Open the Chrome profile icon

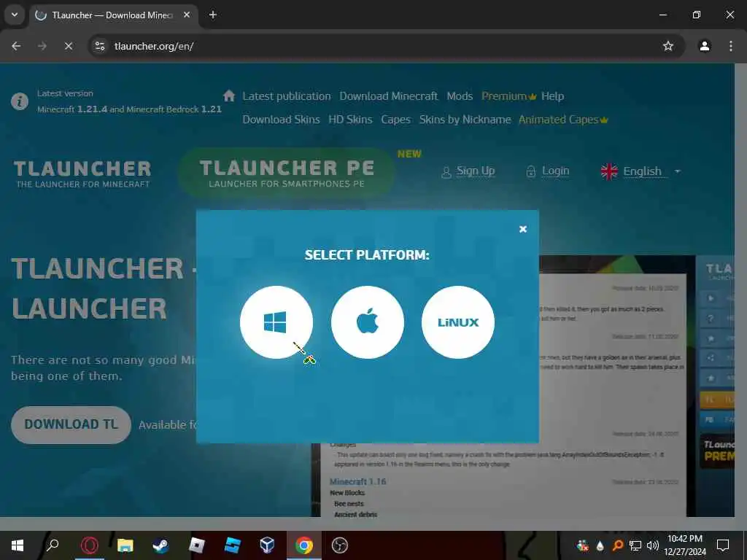tap(705, 46)
